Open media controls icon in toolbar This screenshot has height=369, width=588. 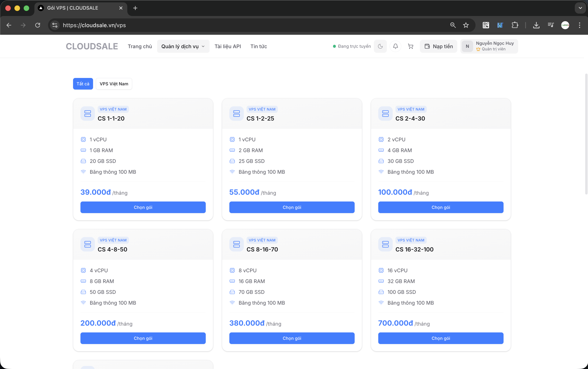[551, 25]
